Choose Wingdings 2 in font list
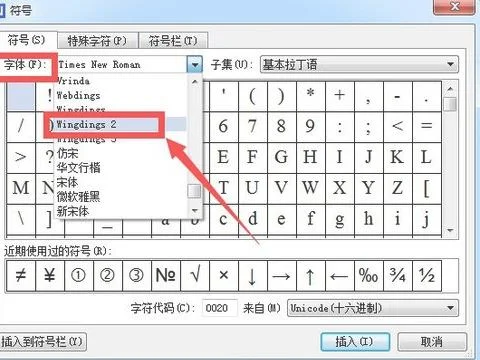 pyautogui.click(x=120, y=124)
